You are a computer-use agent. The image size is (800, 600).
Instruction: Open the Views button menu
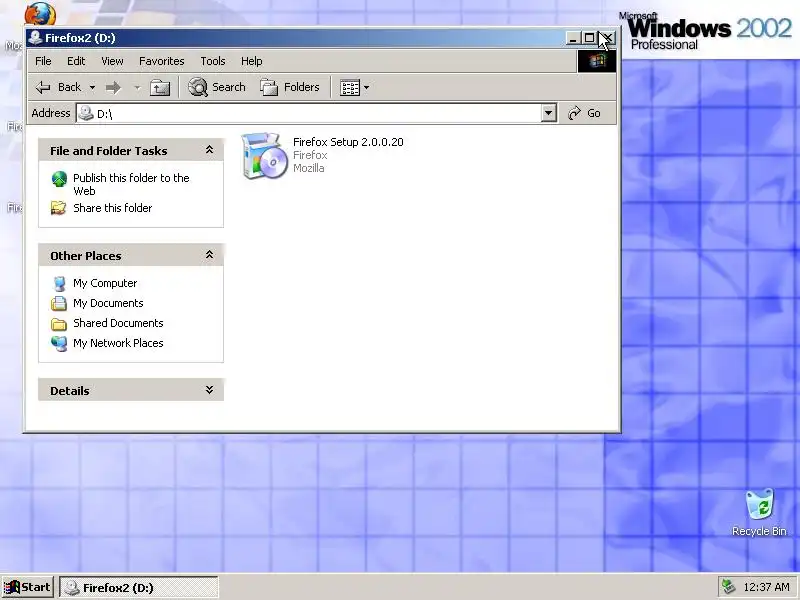click(x=355, y=87)
